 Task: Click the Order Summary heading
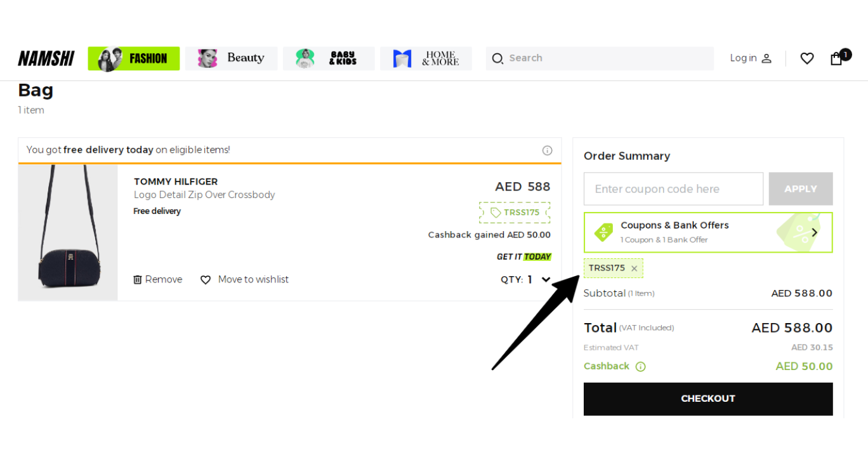pyautogui.click(x=627, y=156)
